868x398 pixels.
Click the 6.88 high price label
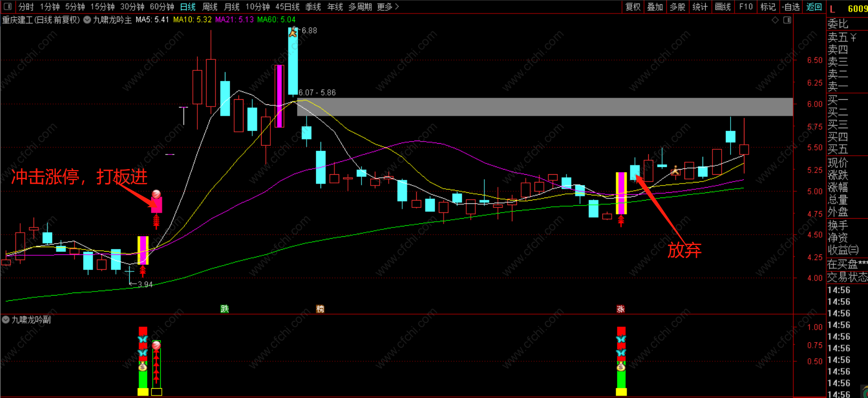(309, 30)
